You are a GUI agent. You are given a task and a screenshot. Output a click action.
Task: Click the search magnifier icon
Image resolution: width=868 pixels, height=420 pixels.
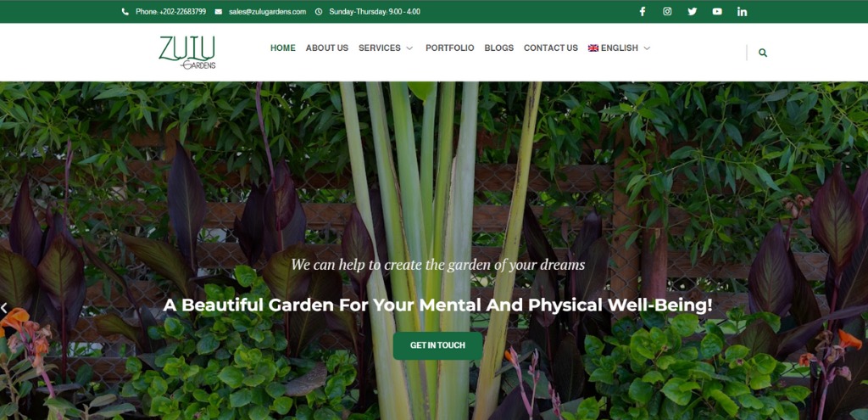(763, 53)
